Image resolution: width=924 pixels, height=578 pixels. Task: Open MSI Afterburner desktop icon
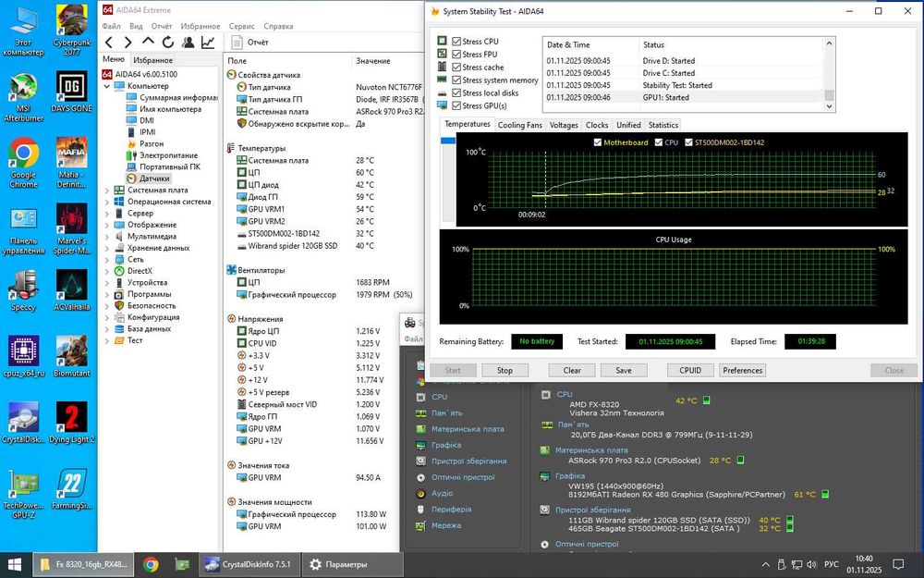tap(24, 97)
